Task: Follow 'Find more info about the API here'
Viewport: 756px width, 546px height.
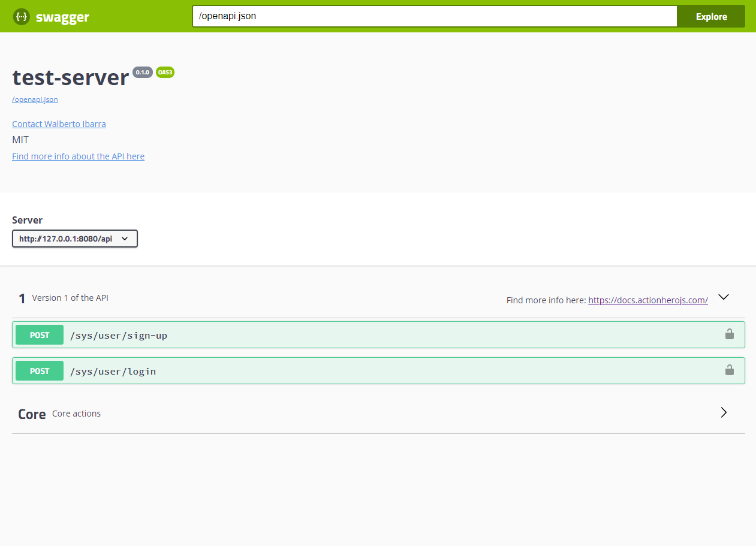Action: pyautogui.click(x=78, y=156)
